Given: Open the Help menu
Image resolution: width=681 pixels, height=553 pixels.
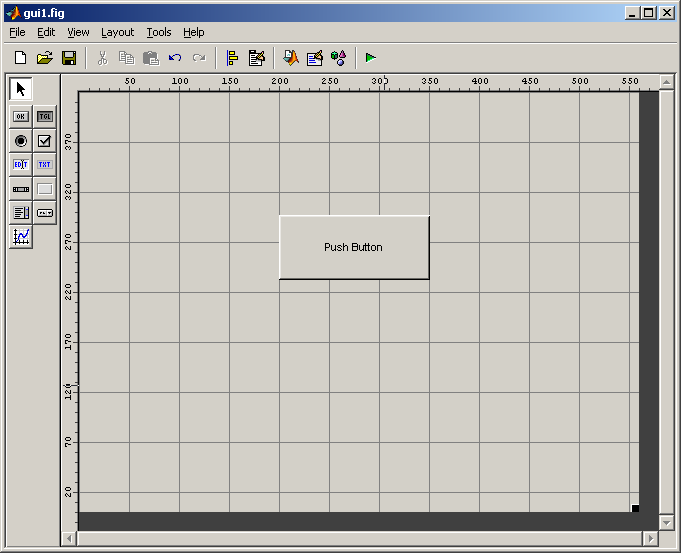Looking at the screenshot, I should click(x=194, y=33).
